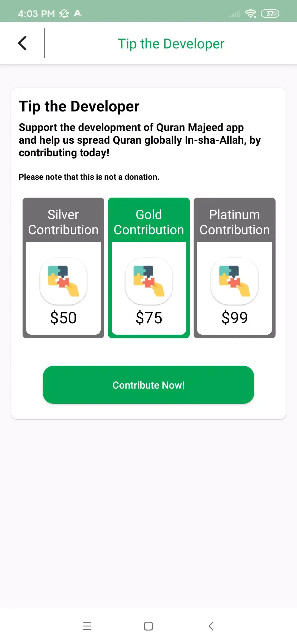Tap the green Tip the Developer title
The height and width of the screenshot is (644, 297).
click(171, 44)
